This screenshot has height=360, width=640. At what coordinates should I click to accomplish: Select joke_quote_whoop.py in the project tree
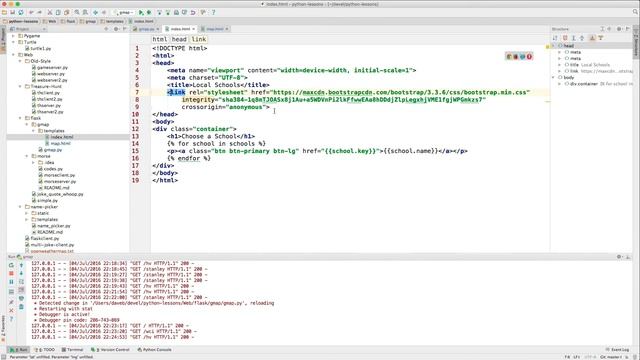point(58,194)
